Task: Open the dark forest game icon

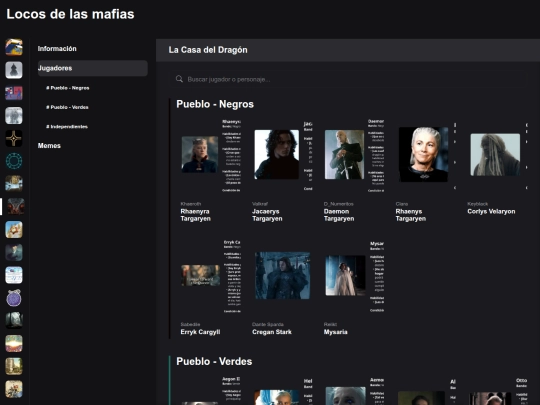Action: [x=14, y=321]
